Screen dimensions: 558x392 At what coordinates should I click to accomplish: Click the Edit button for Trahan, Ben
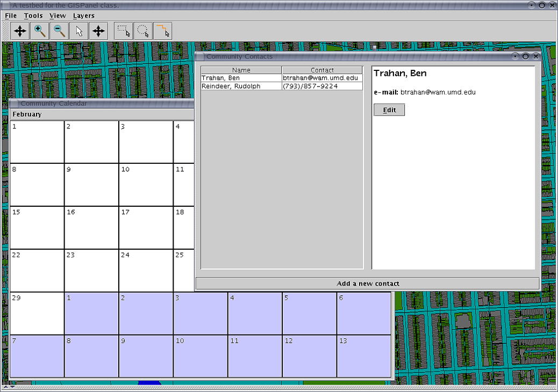pyautogui.click(x=389, y=110)
